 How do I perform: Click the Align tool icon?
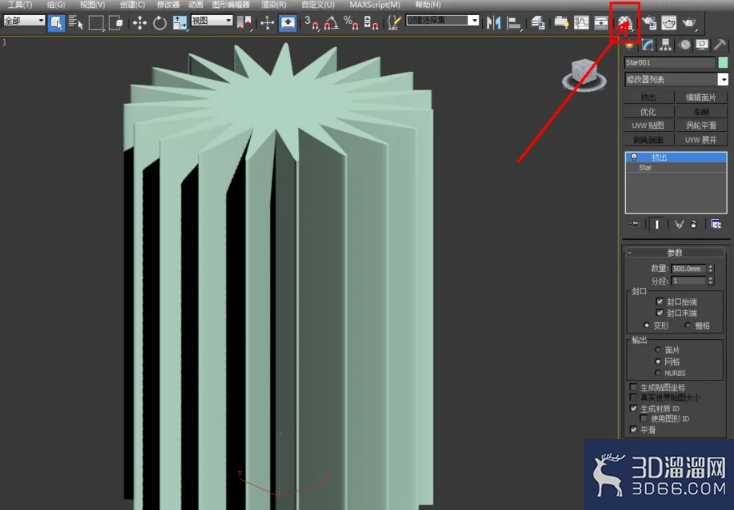point(514,22)
